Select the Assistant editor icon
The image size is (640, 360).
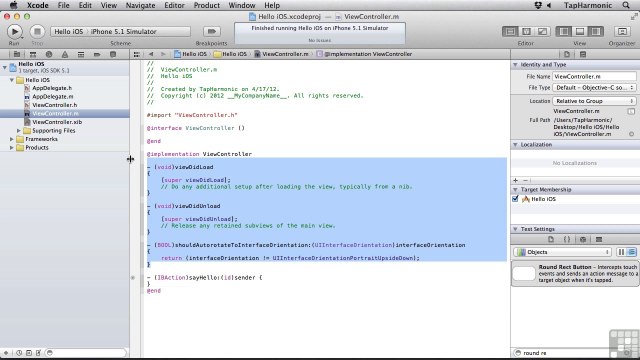[526, 31]
